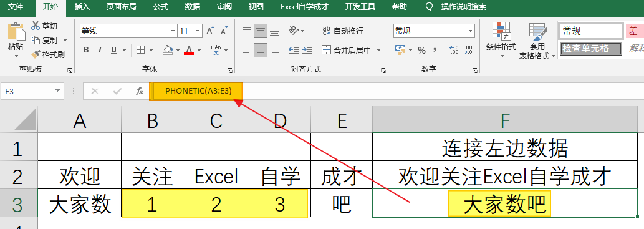Switch to the 插入 tab
644x229 pixels.
click(x=82, y=7)
